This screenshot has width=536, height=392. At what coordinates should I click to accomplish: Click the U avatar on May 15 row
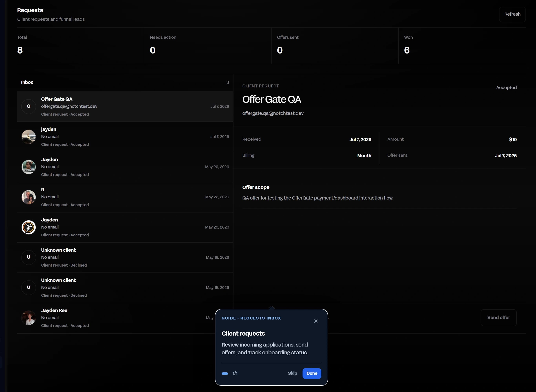tap(28, 287)
